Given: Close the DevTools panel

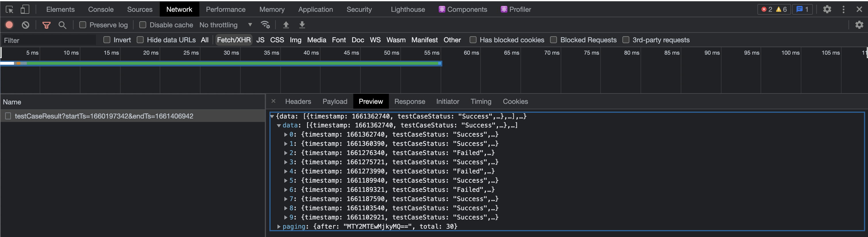Looking at the screenshot, I should point(859,9).
